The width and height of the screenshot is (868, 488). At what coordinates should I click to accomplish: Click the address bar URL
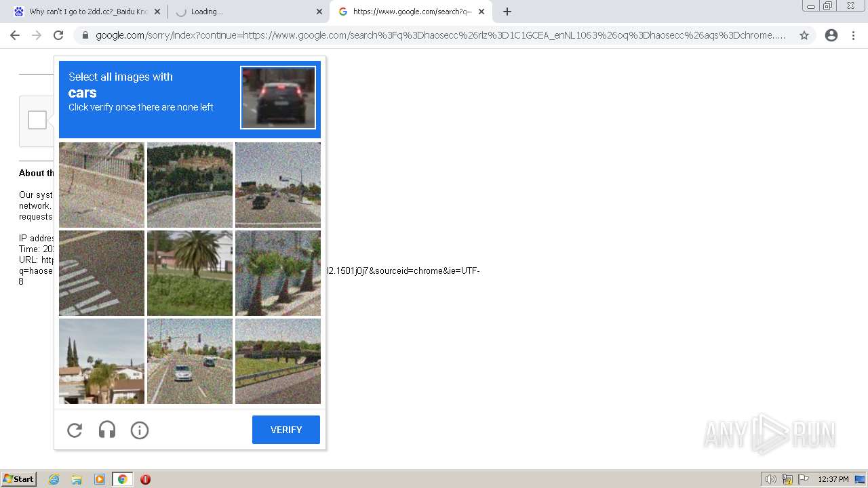[441, 35]
